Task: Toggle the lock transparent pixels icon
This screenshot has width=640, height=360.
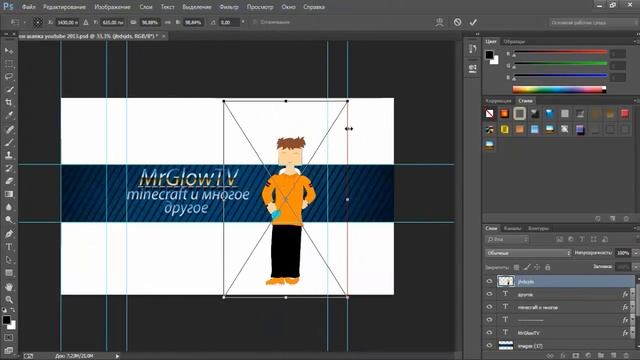Action: (x=516, y=267)
